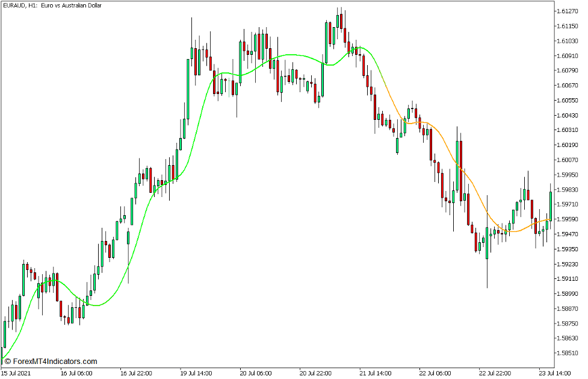Click the 23 Jul 14:00 time label
Screen dimensions: 588x379
(x=554, y=374)
